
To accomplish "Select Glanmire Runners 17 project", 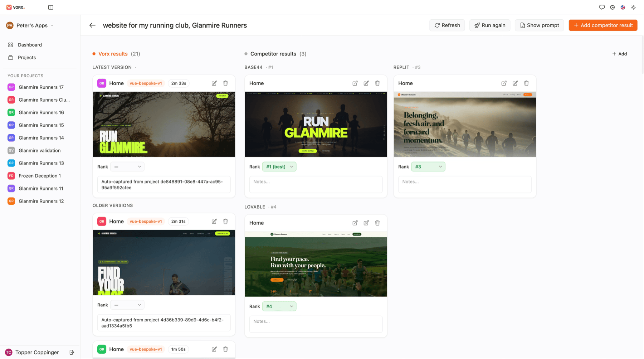I will (41, 87).
